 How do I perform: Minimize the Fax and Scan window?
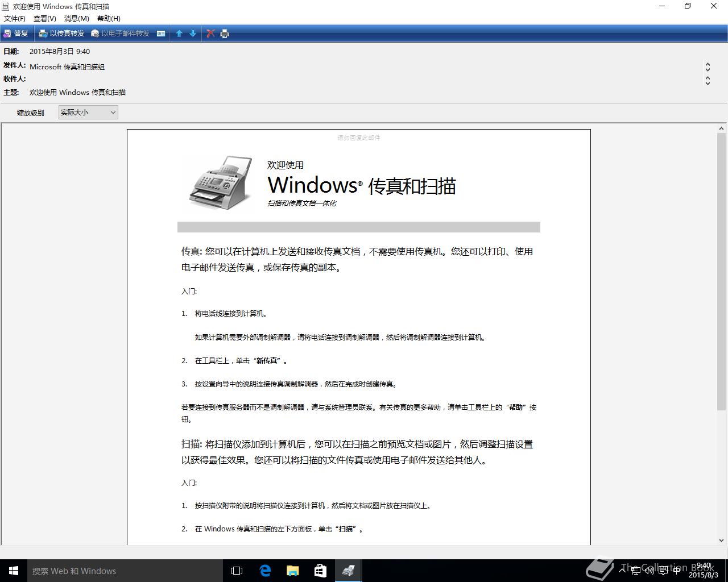pos(662,6)
